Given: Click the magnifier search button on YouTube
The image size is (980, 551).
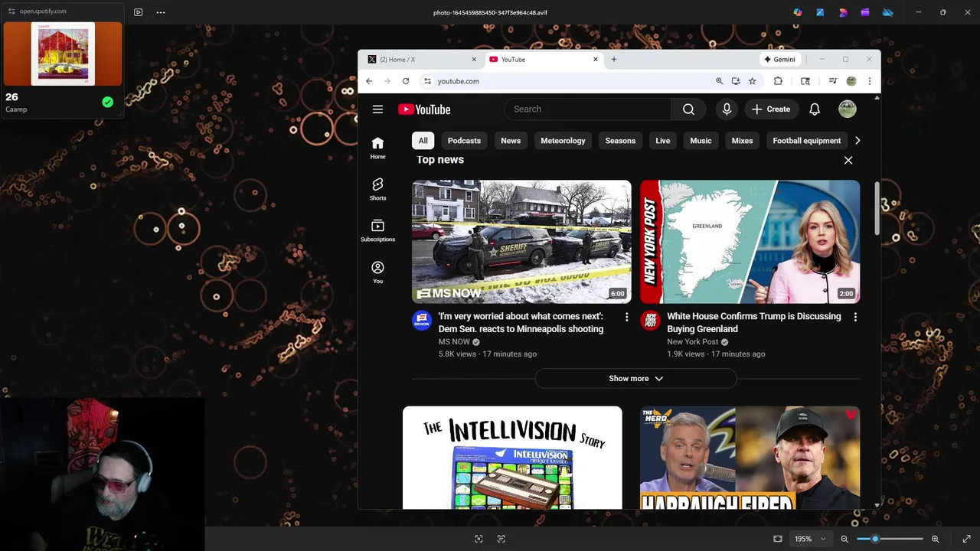Looking at the screenshot, I should tap(688, 109).
